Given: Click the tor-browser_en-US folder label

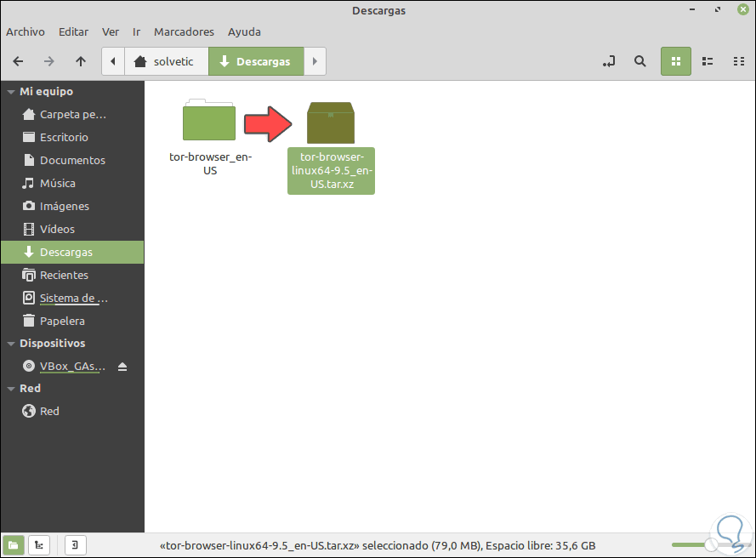Looking at the screenshot, I should click(x=210, y=163).
